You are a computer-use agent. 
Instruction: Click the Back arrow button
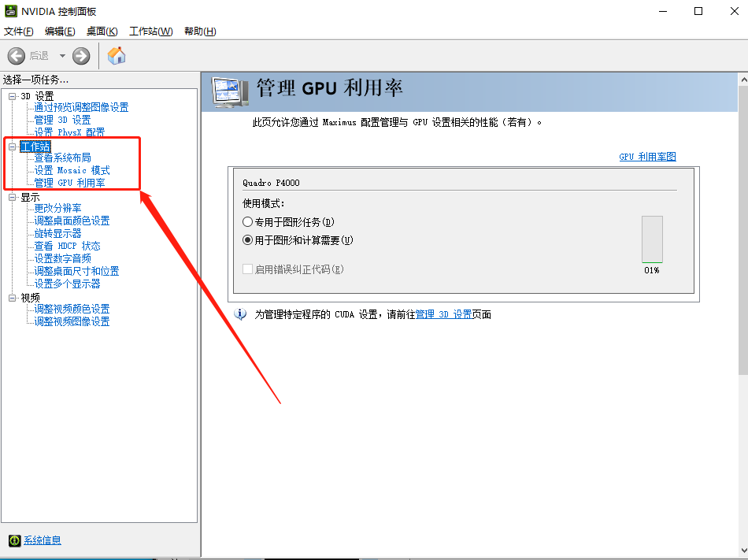pyautogui.click(x=17, y=56)
